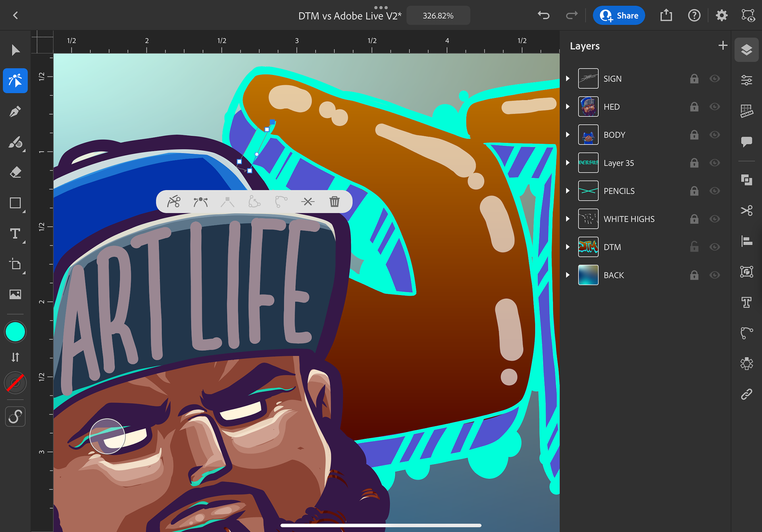The height and width of the screenshot is (532, 762).
Task: Export document with share arrow icon
Action: pos(666,15)
